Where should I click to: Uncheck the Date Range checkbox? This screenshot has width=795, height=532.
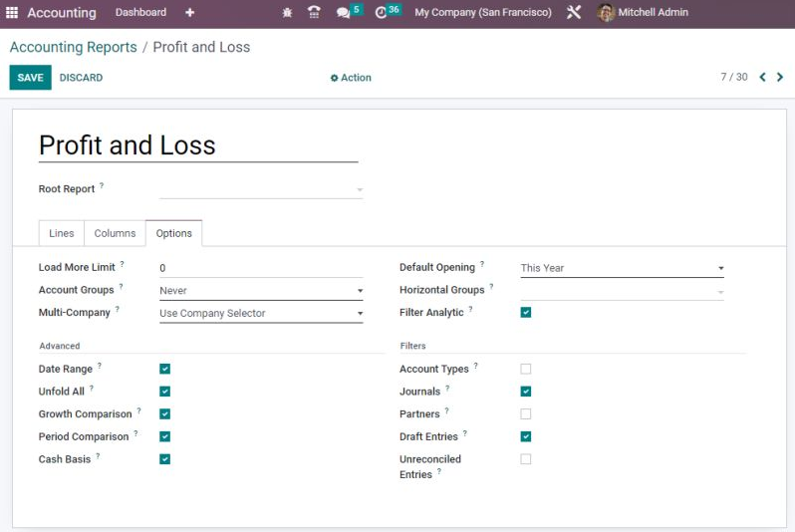coord(164,369)
